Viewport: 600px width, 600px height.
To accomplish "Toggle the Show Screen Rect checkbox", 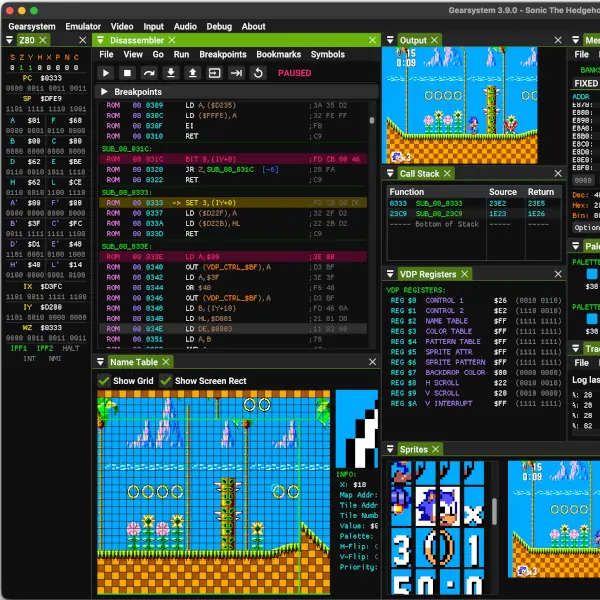I will coord(165,381).
